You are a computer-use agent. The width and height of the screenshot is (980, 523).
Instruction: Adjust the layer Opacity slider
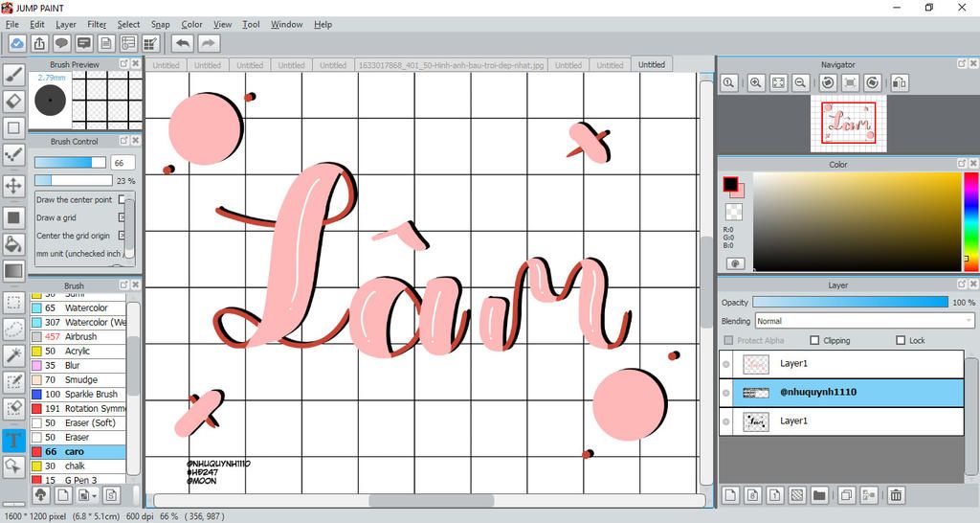(x=850, y=302)
